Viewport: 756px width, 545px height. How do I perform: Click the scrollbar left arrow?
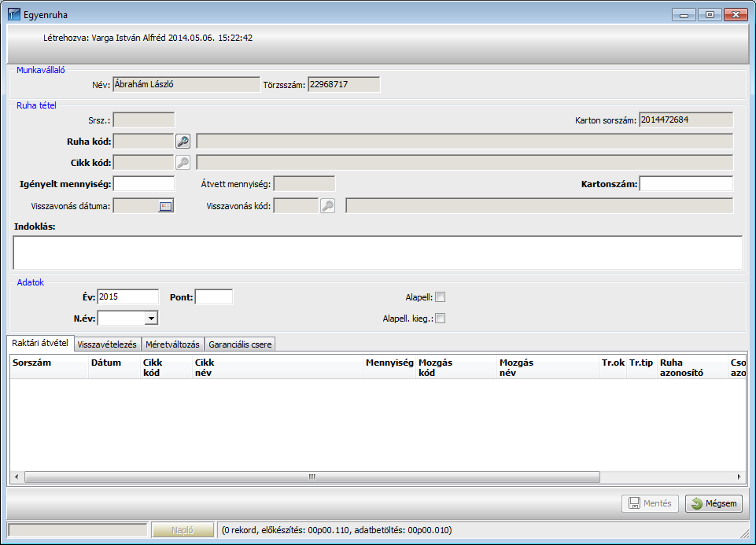click(x=17, y=477)
